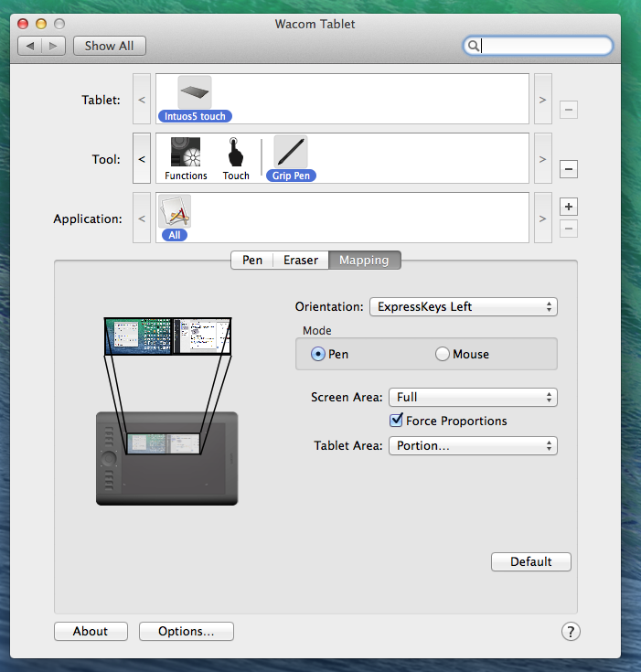Switch to the Eraser tab

tap(301, 261)
